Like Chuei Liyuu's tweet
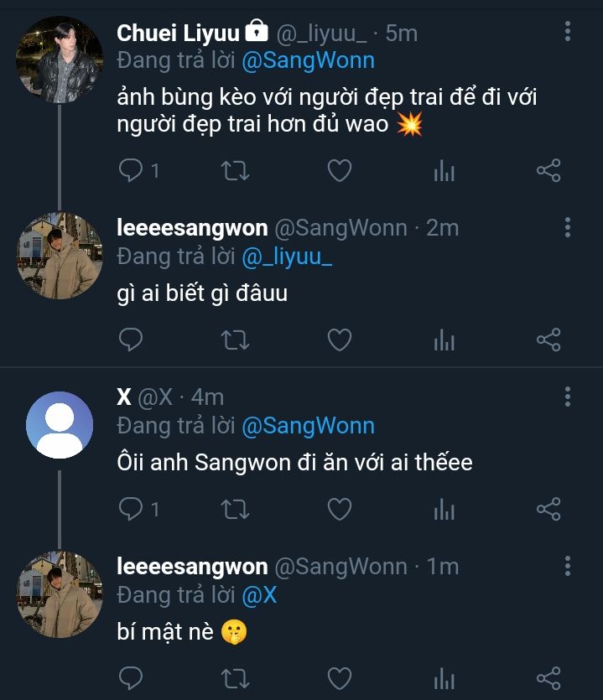603x700 pixels. (x=339, y=171)
